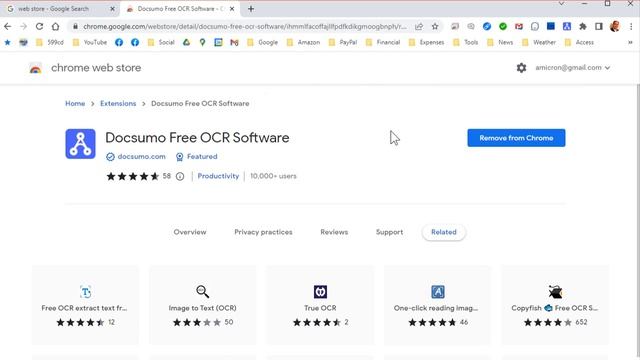Open the Financial bookmarks folder
The width and height of the screenshot is (640, 360).
point(383,42)
